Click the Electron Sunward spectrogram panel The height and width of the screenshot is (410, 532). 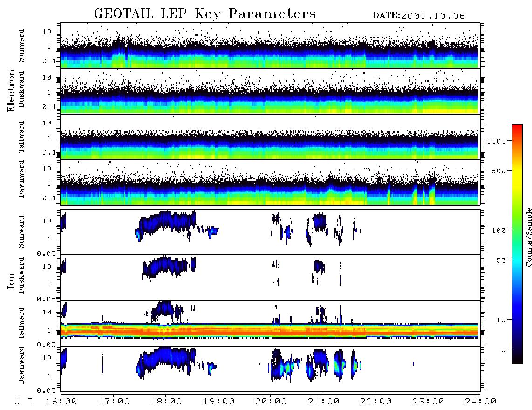pos(270,46)
